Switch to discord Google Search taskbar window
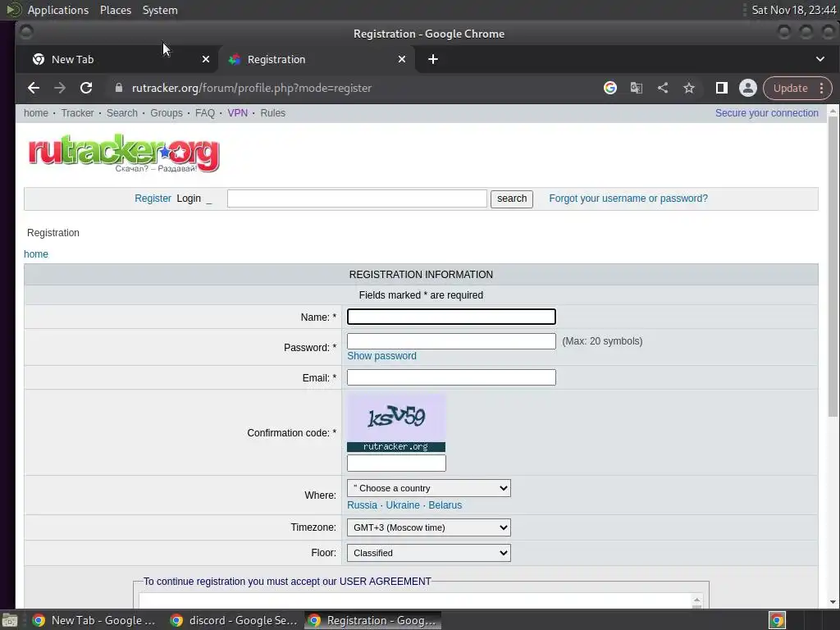 point(234,620)
